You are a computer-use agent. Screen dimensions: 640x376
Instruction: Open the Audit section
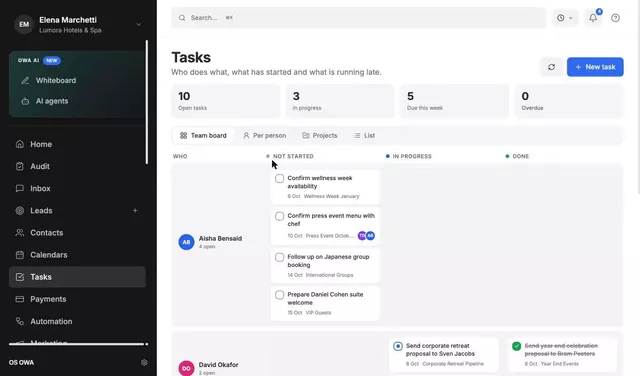[x=77, y=166]
